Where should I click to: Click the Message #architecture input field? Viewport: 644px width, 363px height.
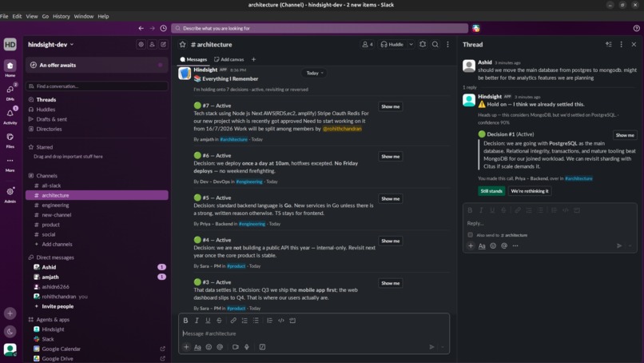click(x=314, y=333)
